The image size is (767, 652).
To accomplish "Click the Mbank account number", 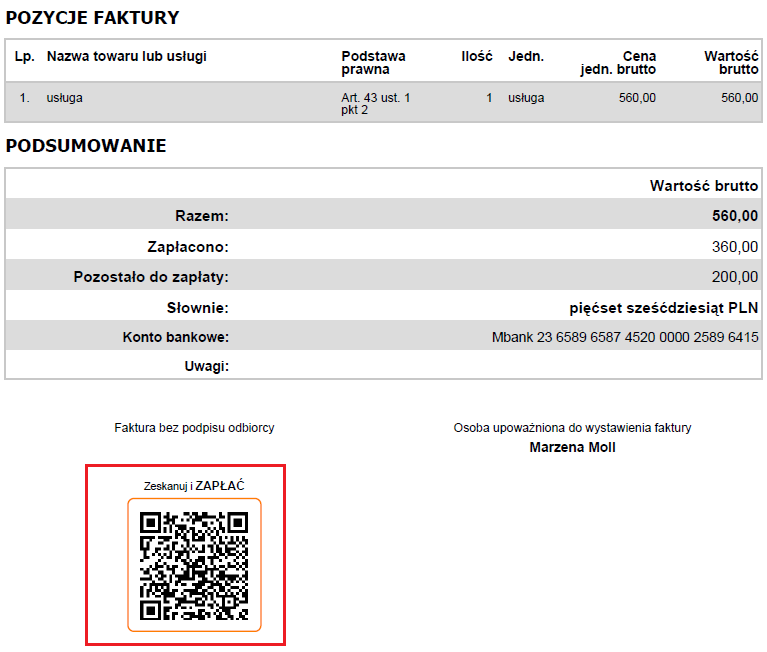I will pyautogui.click(x=625, y=337).
